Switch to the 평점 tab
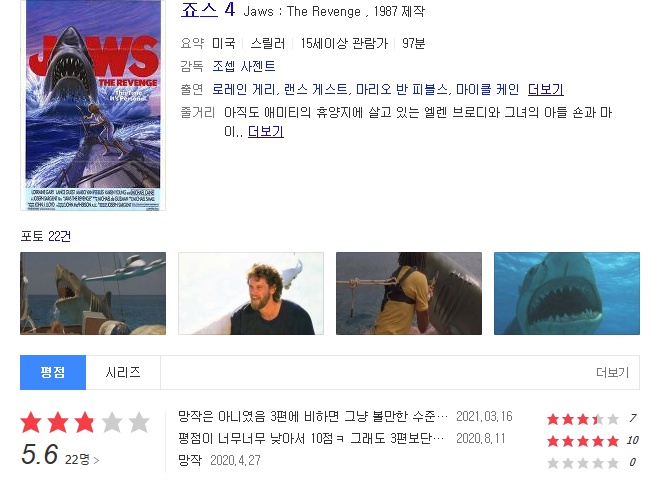660x482 pixels. (53, 372)
